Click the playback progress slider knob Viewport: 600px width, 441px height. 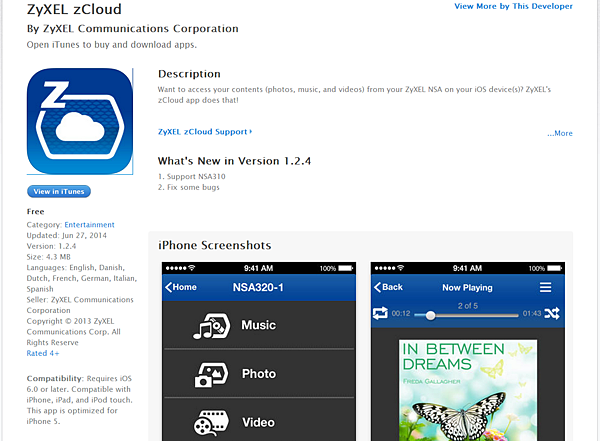click(430, 315)
